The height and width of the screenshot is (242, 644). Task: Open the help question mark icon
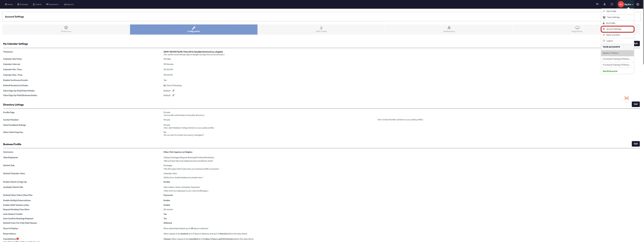pyautogui.click(x=638, y=4)
